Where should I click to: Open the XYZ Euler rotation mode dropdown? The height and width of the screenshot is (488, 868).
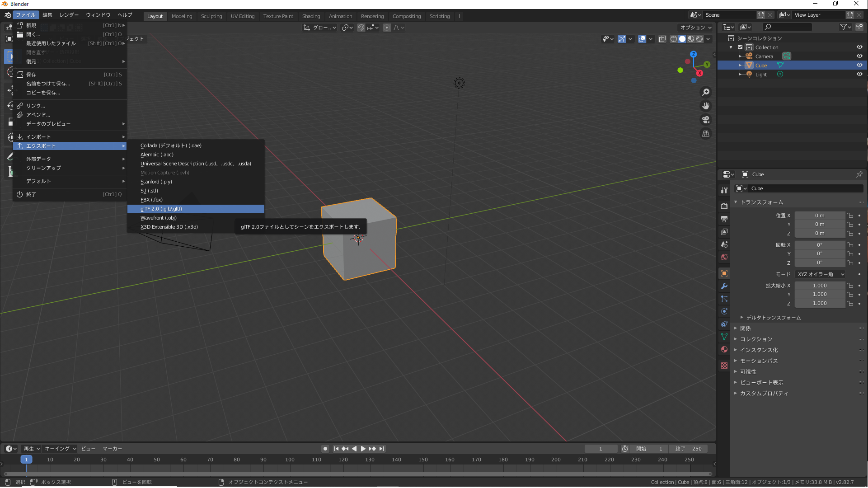[x=821, y=274]
